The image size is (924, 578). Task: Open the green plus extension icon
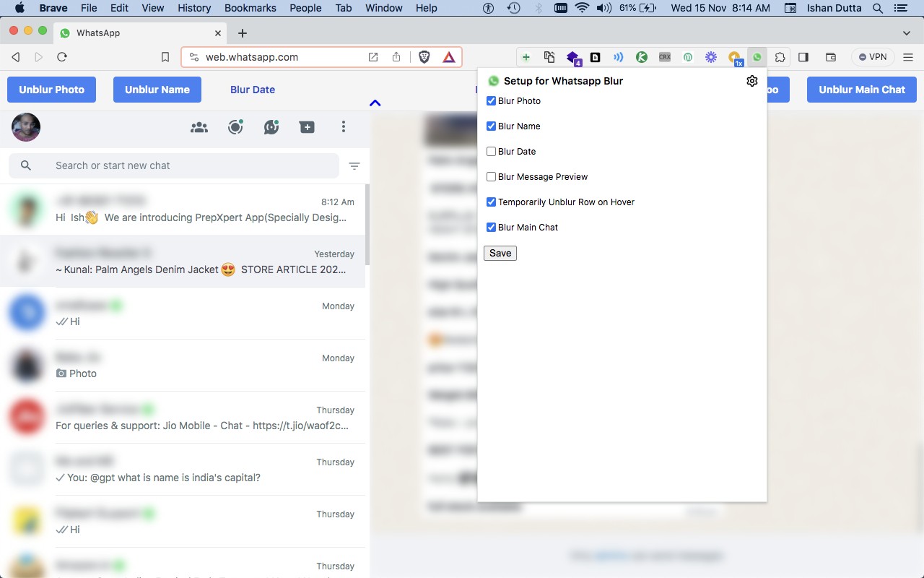[x=526, y=57]
